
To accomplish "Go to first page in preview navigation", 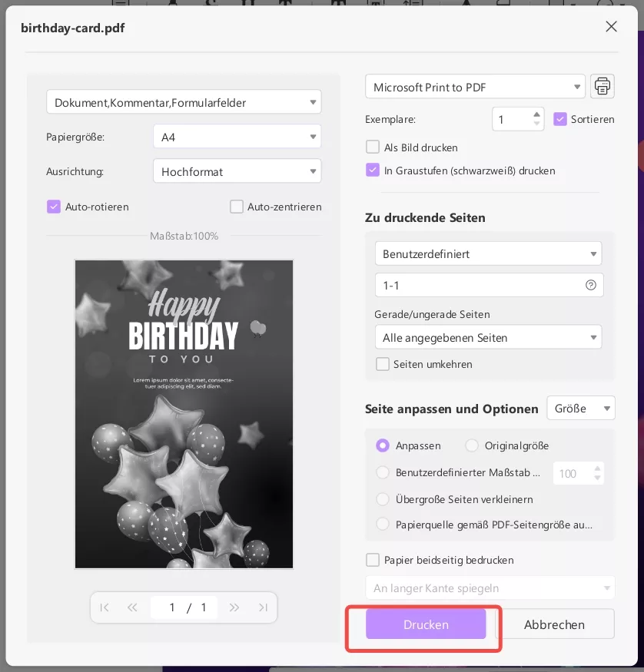I will point(105,607).
